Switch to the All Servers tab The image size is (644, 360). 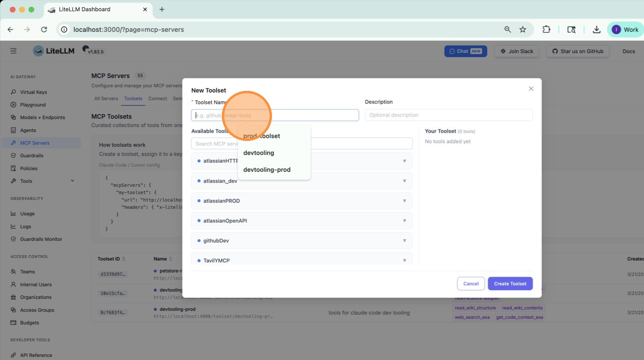click(106, 99)
